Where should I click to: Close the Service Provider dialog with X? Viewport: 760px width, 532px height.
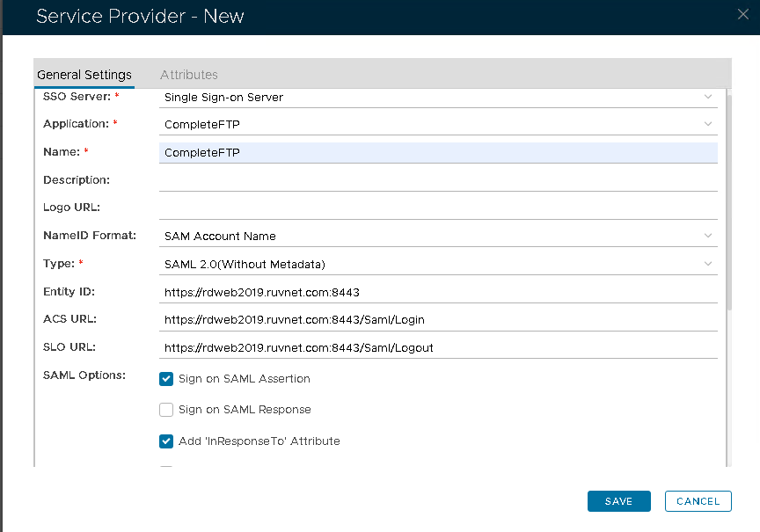[x=742, y=13]
